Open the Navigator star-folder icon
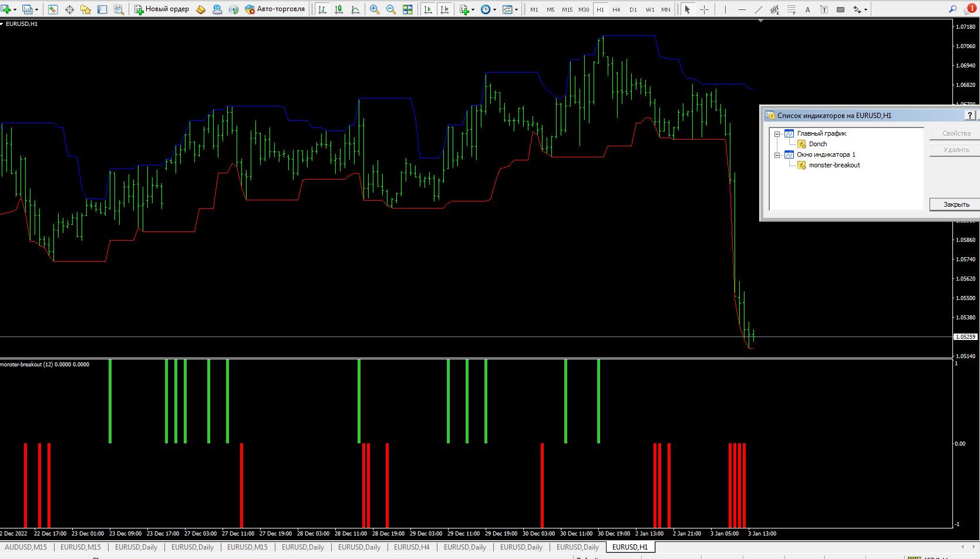The image size is (980, 559). point(86,9)
